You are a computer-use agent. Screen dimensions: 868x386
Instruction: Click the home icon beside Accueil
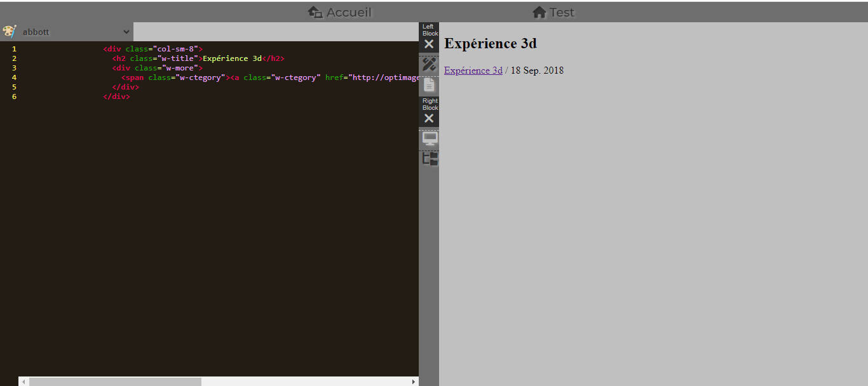[315, 12]
